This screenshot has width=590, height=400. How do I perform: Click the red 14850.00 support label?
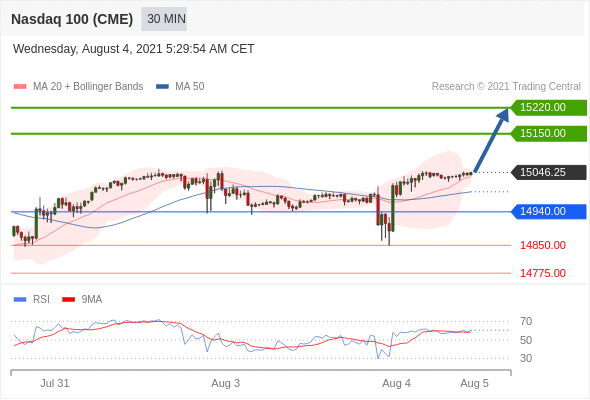543,245
